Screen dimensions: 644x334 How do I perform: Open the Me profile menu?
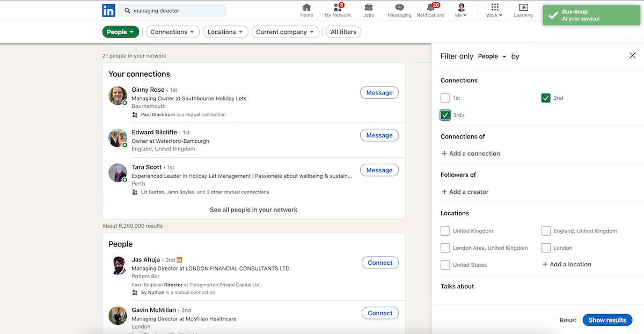(460, 9)
